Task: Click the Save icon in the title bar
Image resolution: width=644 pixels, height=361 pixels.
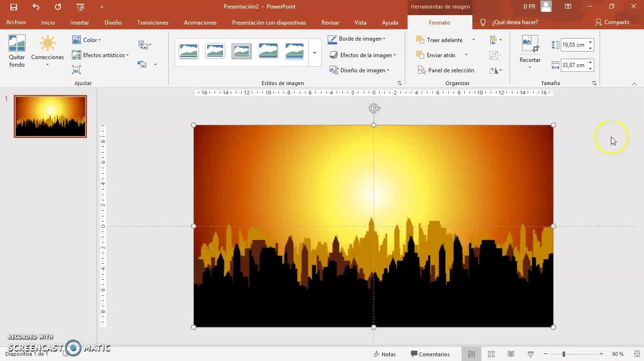Action: point(14,7)
